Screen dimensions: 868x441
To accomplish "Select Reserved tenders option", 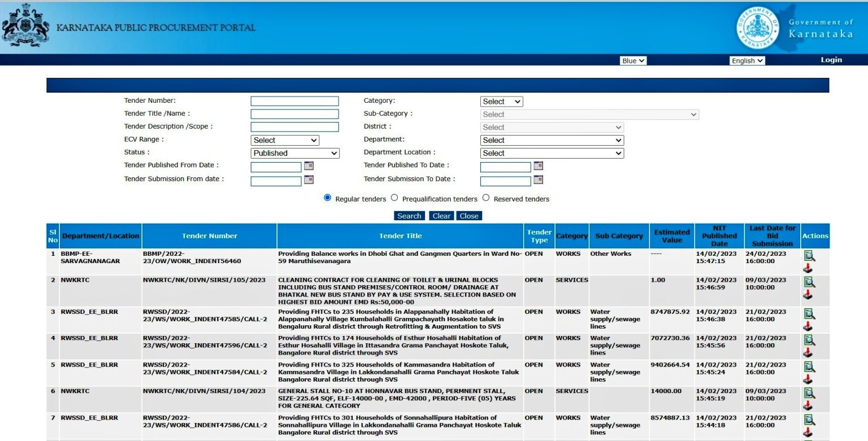I will [486, 198].
